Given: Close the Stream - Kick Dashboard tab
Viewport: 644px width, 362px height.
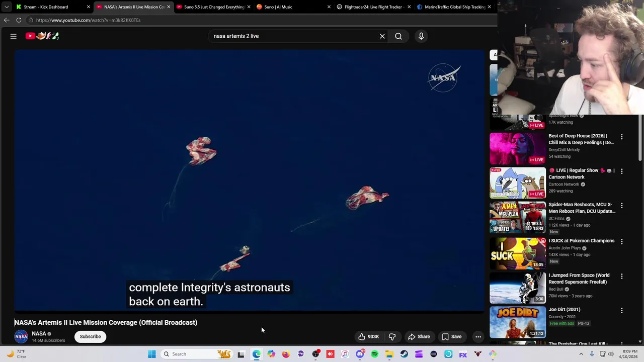Looking at the screenshot, I should [x=89, y=7].
